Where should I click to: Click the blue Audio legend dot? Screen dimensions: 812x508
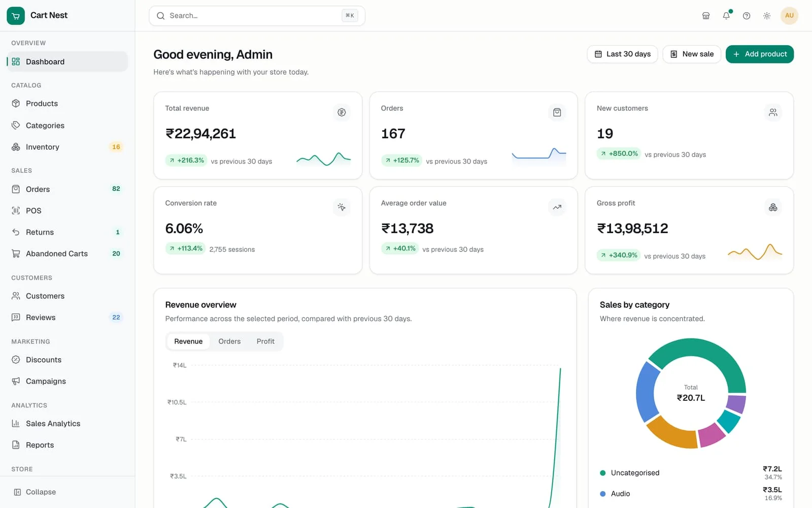603,494
